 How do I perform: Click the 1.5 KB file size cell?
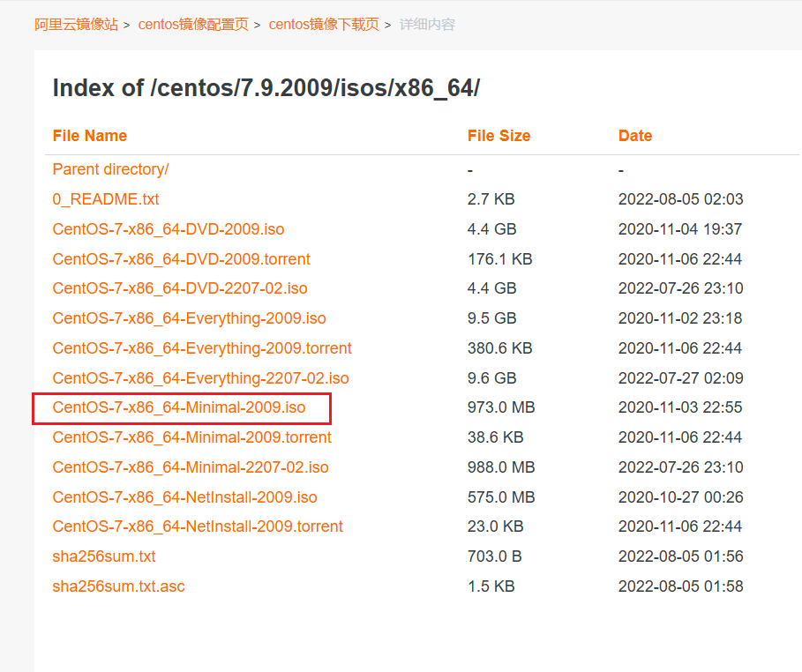[x=491, y=586]
